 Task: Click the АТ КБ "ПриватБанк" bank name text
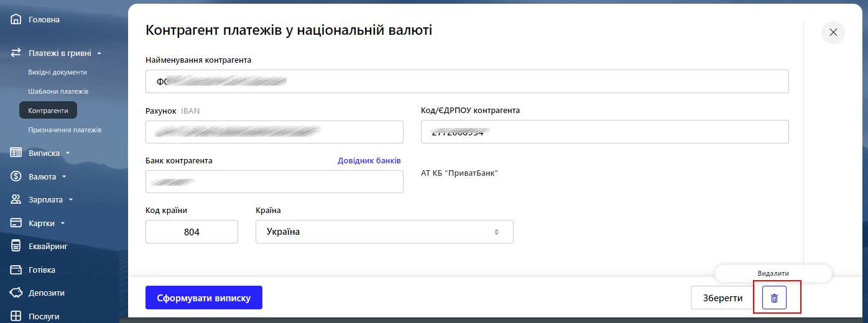(459, 173)
